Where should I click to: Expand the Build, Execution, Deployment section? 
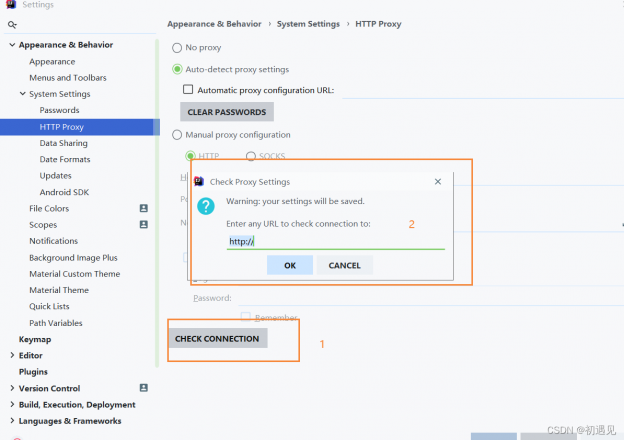tap(11, 405)
